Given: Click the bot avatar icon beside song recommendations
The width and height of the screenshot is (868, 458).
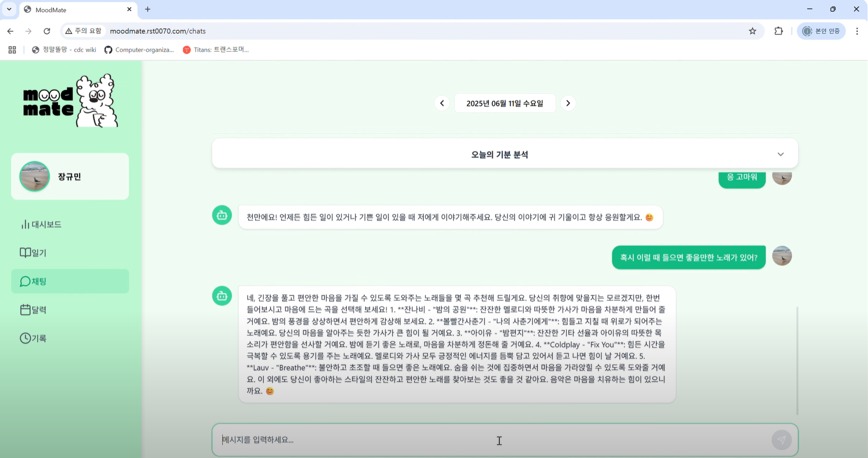Looking at the screenshot, I should point(222,296).
